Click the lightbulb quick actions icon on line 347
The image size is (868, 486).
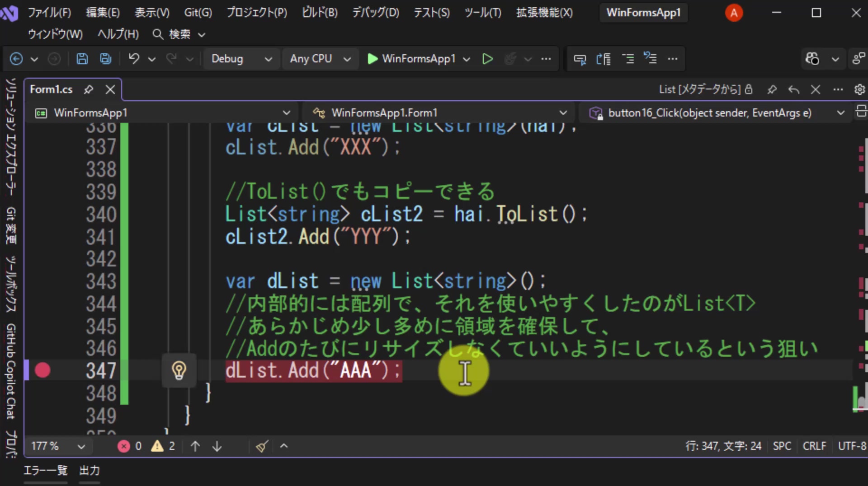(x=179, y=370)
